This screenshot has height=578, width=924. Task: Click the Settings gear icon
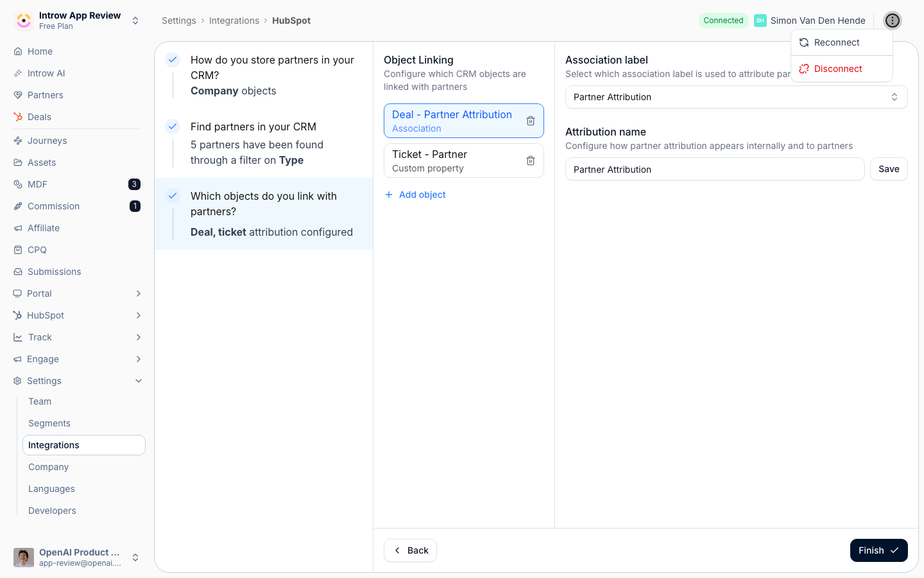click(17, 381)
